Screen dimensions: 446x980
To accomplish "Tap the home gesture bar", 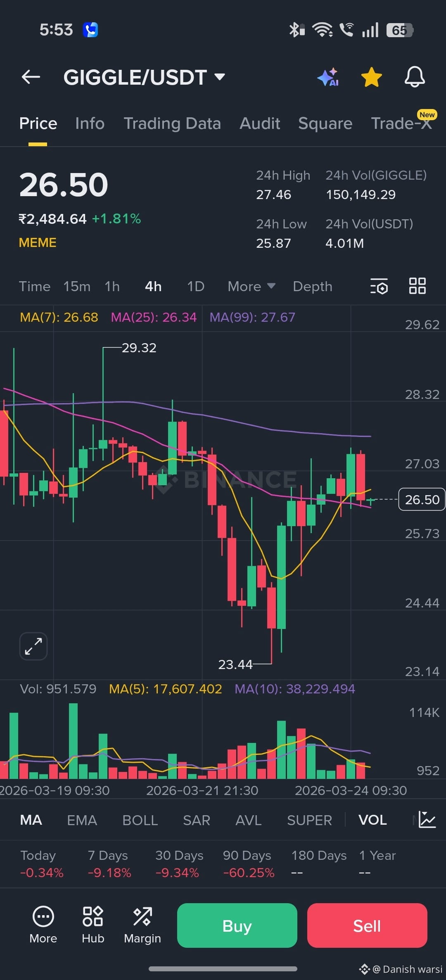I will pos(223,969).
